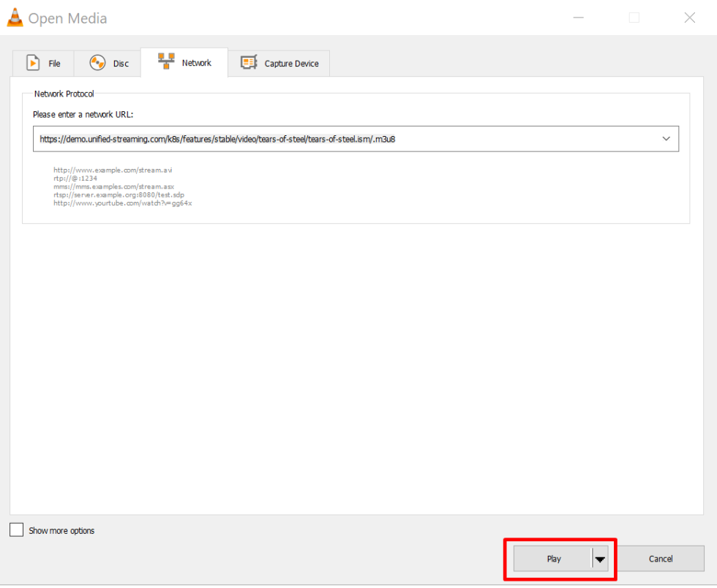Open the network URL dropdown list
Screen dimensions: 717x588
coord(666,138)
